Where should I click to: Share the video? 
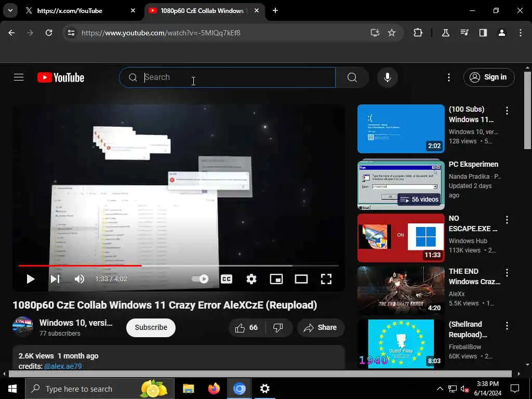[321, 328]
